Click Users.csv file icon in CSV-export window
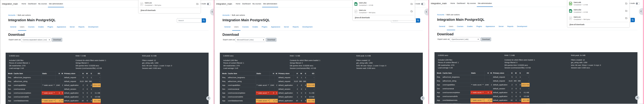This screenshot has height=104, width=644. [142, 4]
